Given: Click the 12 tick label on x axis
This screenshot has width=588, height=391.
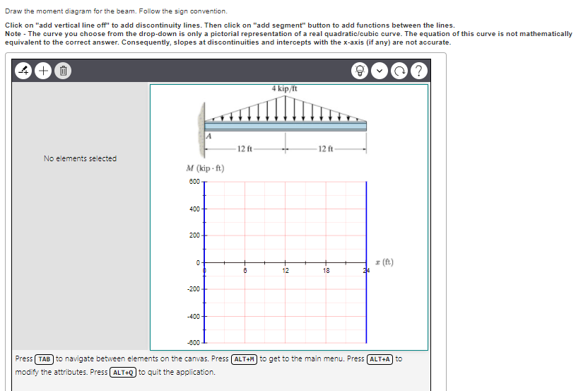Looking at the screenshot, I should point(286,271).
